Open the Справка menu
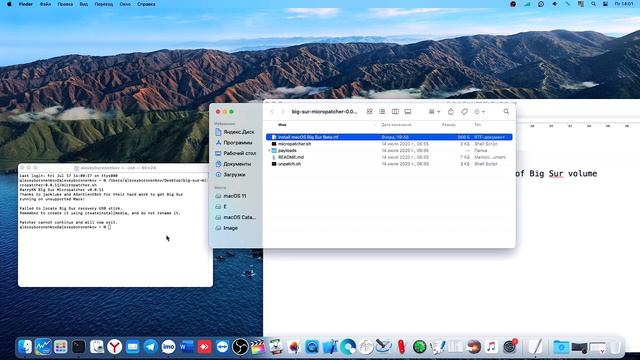 point(146,4)
